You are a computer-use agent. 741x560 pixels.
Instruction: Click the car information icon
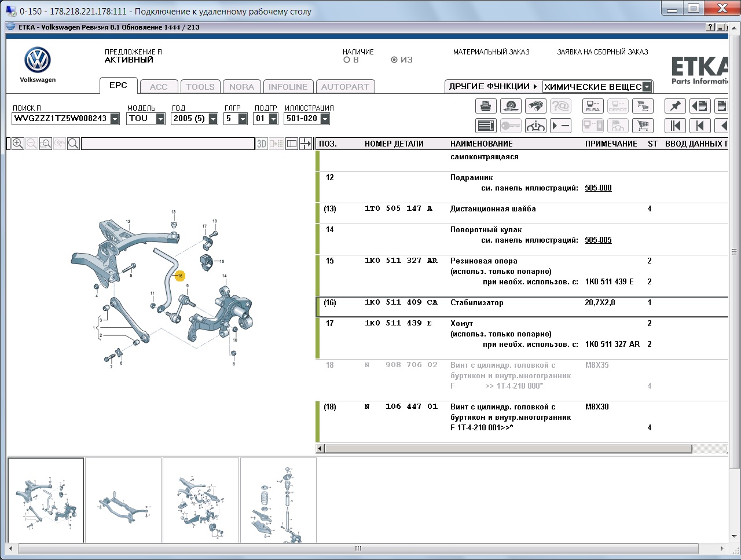pyautogui.click(x=535, y=126)
